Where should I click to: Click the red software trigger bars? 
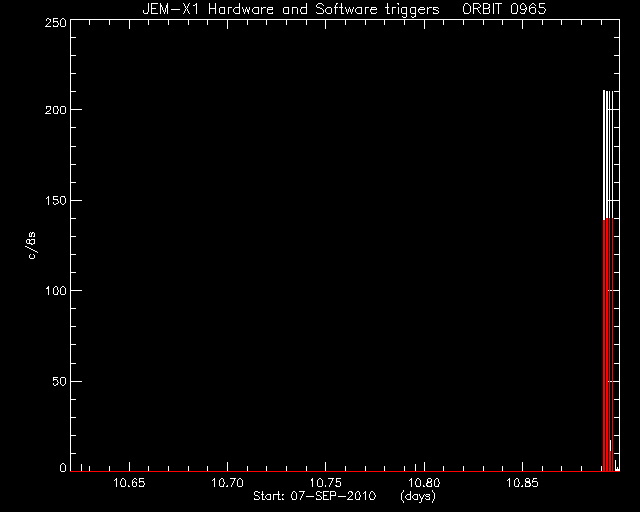pos(608,345)
